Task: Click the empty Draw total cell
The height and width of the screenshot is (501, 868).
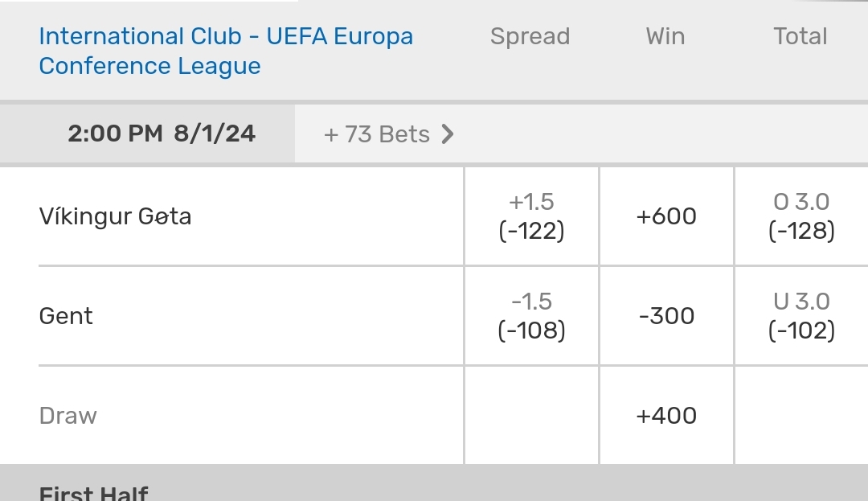Action: tap(801, 416)
